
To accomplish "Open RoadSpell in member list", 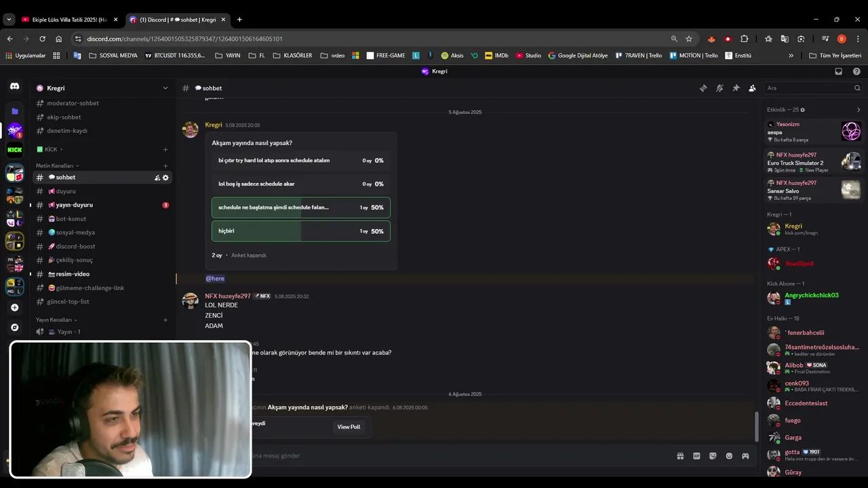I will click(x=799, y=264).
